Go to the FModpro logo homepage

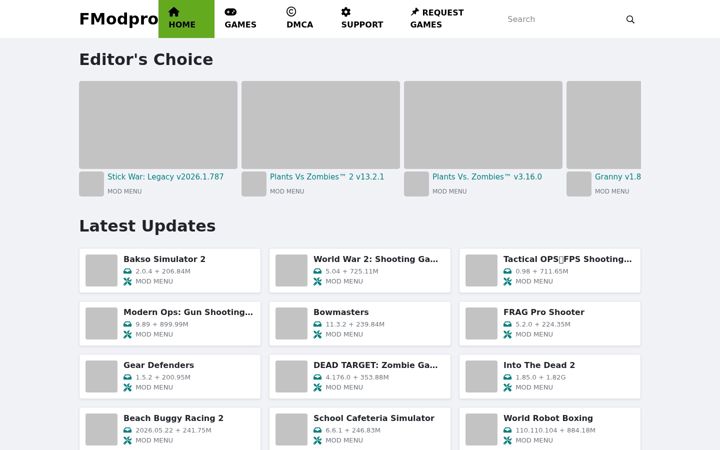click(118, 19)
